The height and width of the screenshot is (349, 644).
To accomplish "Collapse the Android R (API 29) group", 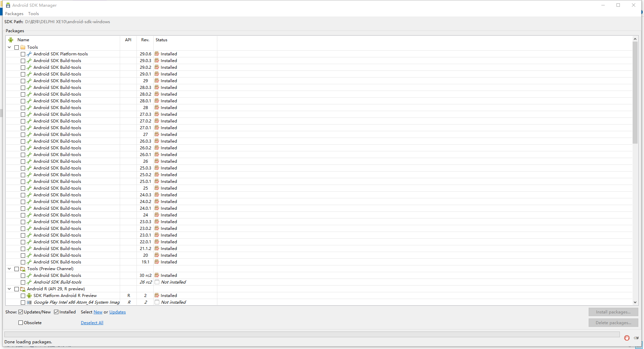I will click(9, 289).
